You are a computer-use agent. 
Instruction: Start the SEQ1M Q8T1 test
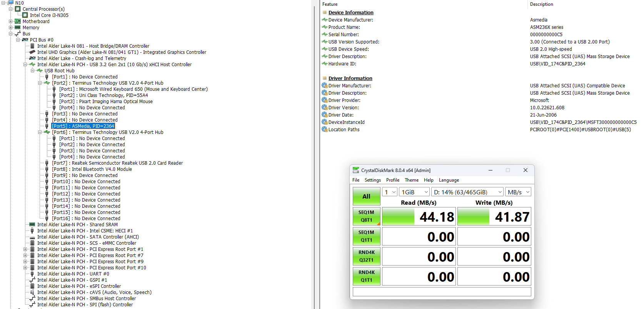click(x=367, y=216)
